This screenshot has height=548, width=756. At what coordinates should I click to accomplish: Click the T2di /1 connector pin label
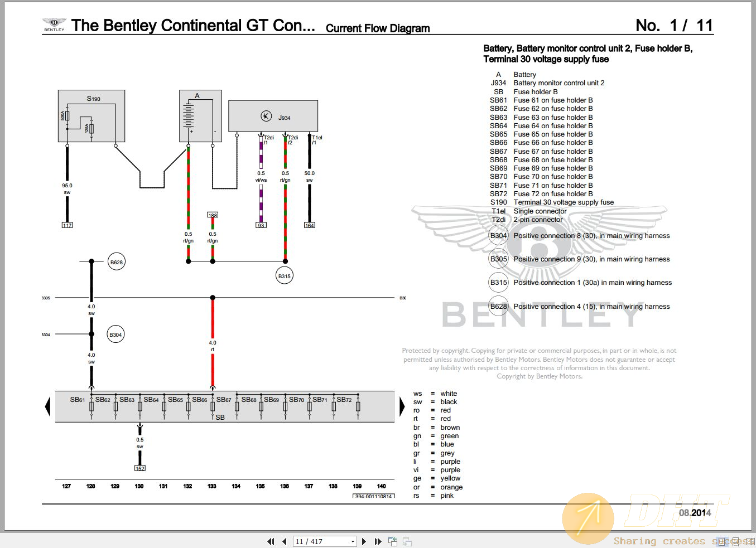(x=268, y=140)
